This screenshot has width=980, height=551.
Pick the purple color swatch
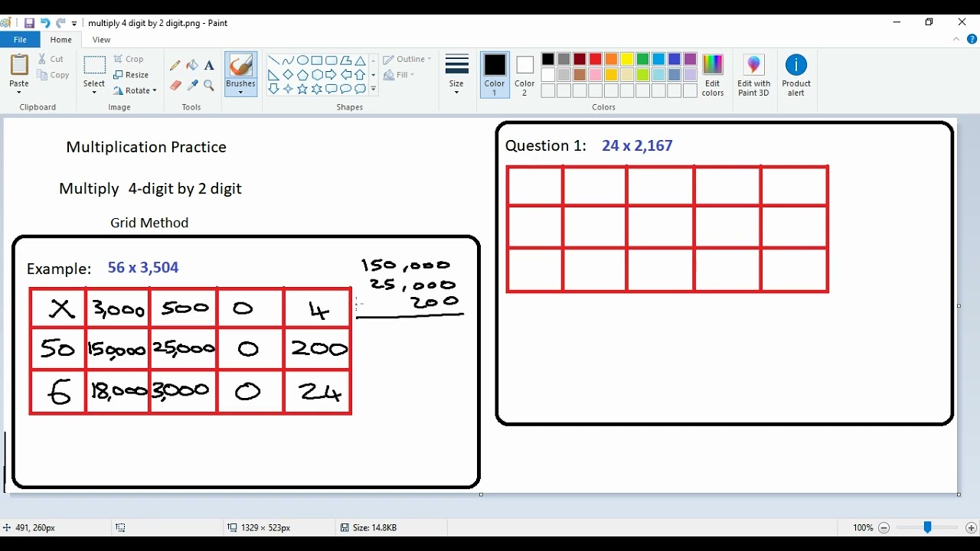tap(690, 59)
